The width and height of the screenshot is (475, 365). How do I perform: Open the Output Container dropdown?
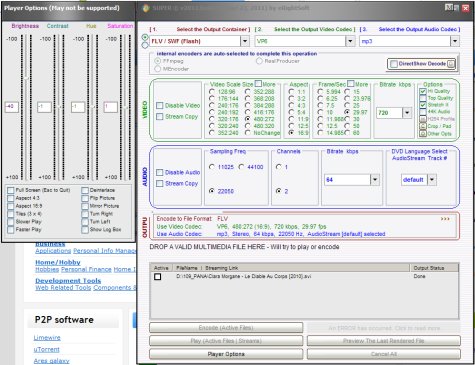245,41
